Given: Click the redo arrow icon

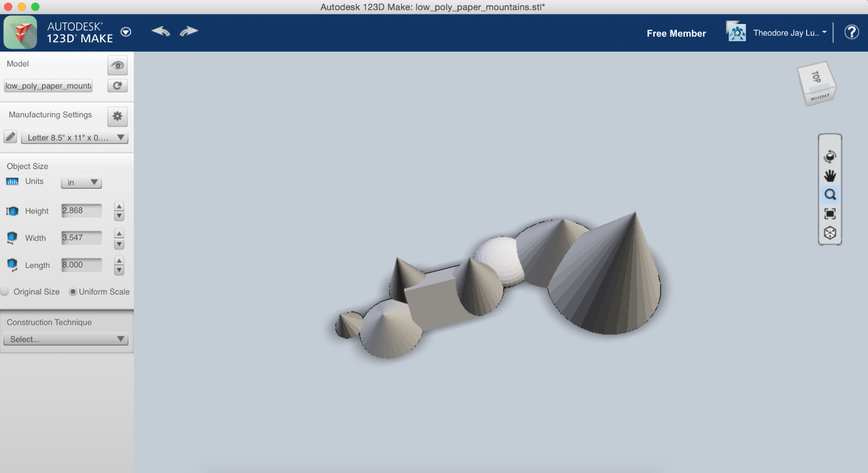Looking at the screenshot, I should (x=189, y=32).
